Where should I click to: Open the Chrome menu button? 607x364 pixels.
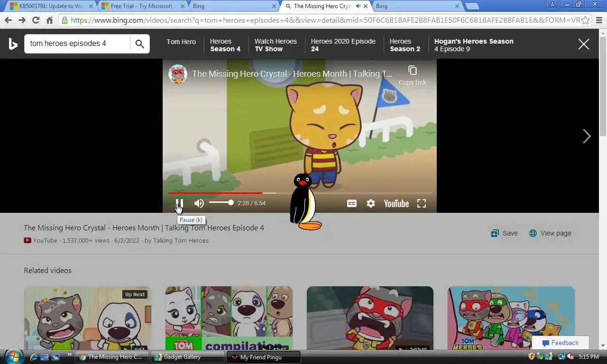(x=599, y=20)
